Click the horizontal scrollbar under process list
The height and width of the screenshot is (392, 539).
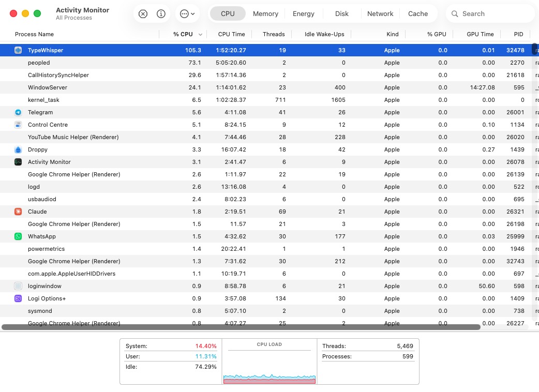241,327
